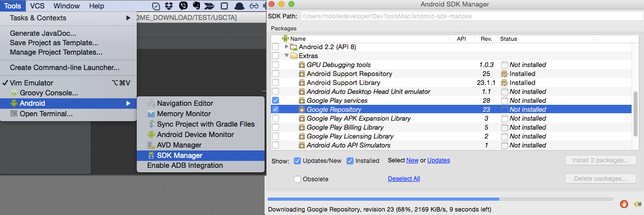This screenshot has height=215, width=644.
Task: Select the Android Auto Desktop Head Unit emulator row
Action: point(451,92)
